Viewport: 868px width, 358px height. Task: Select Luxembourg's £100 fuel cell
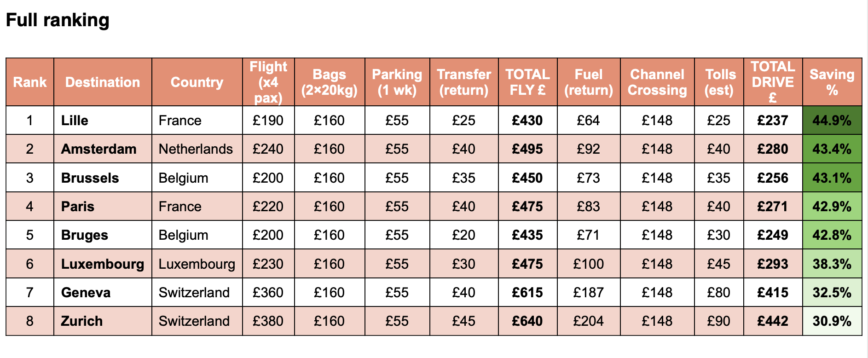(x=589, y=264)
